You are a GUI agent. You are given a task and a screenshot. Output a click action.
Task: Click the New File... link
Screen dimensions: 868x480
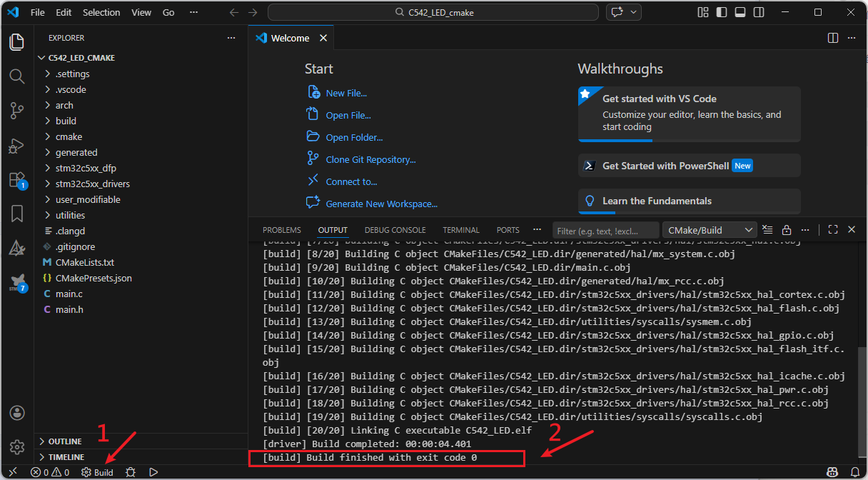(346, 93)
